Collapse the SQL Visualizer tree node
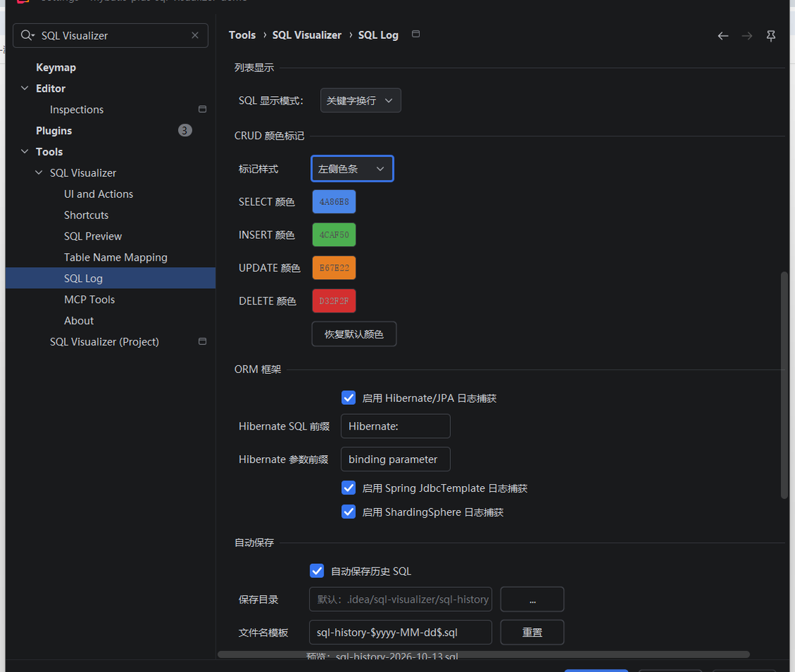795x672 pixels. click(x=39, y=172)
